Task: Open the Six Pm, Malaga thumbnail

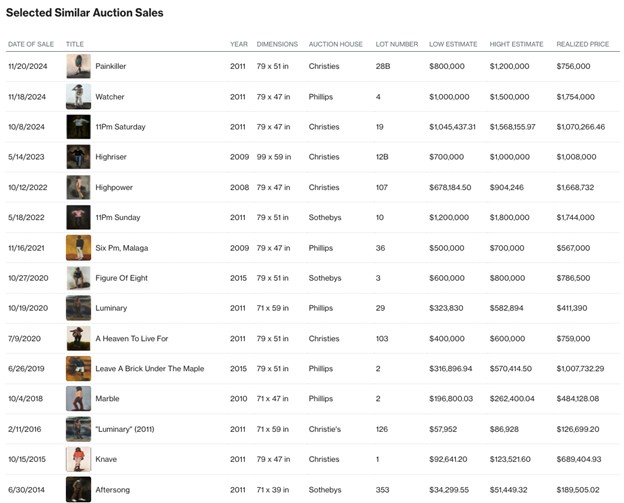Action: click(x=78, y=248)
